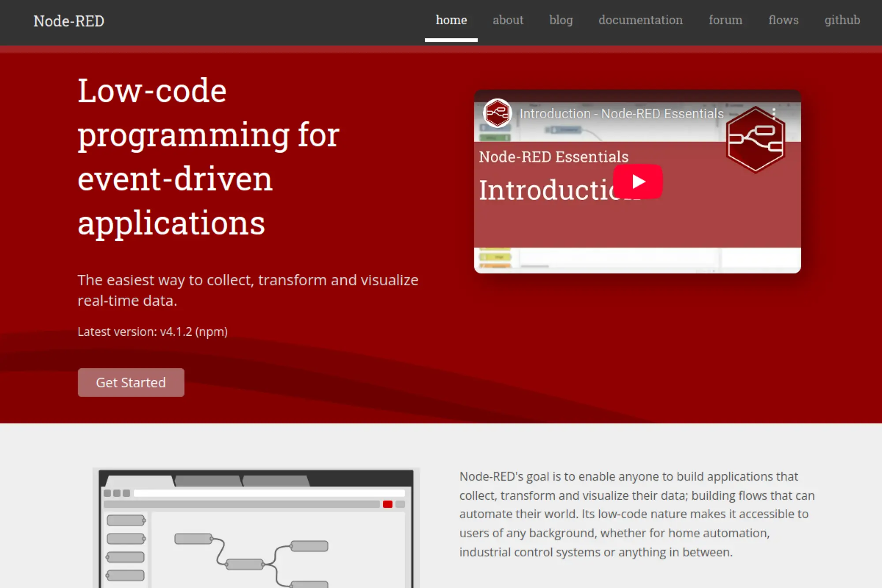Image resolution: width=882 pixels, height=588 pixels.
Task: Open the documentation section
Action: 640,20
